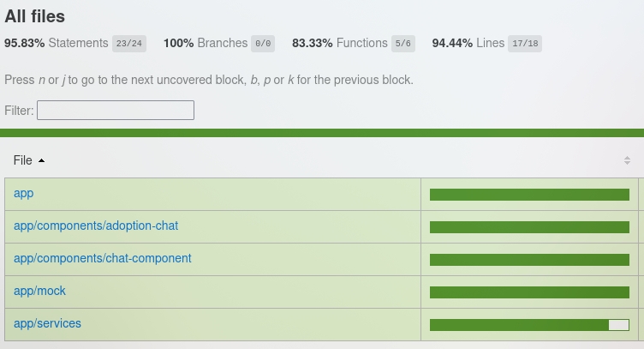Click the app/services partial coverage bar
This screenshot has height=349, width=644.
(519, 325)
